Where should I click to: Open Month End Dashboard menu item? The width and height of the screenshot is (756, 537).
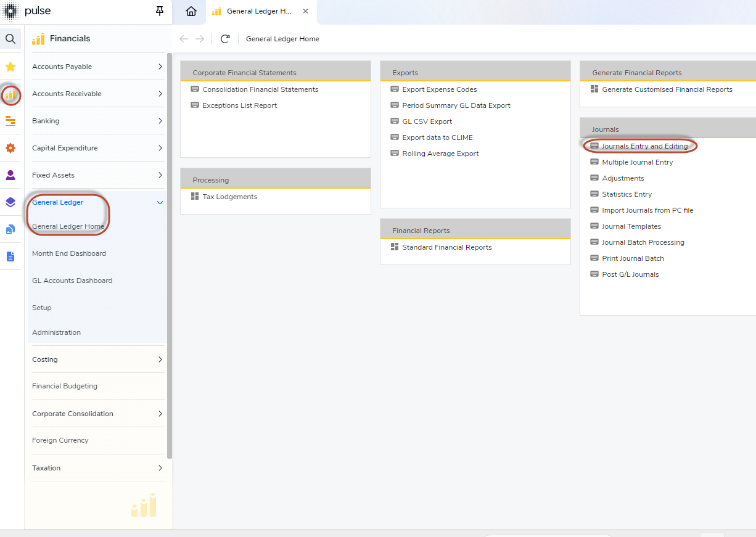[x=69, y=253]
